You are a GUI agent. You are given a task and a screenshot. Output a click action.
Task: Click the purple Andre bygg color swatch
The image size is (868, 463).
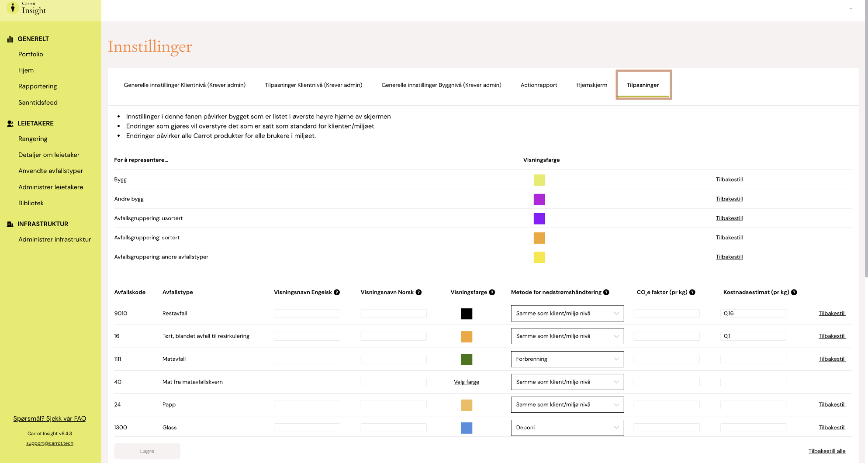point(539,199)
